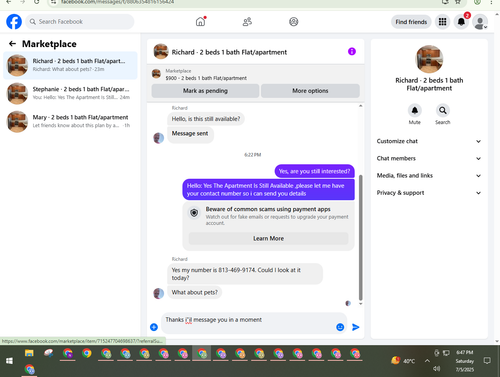Click Richard's avatar beside 'What about pets?'
Image resolution: width=500 pixels, height=377 pixels.
click(x=158, y=293)
